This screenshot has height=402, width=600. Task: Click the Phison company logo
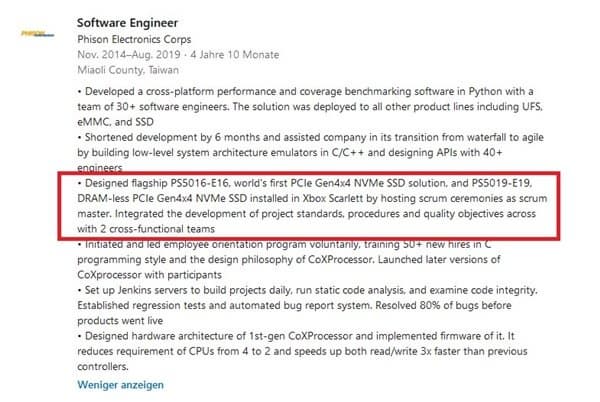click(x=38, y=33)
